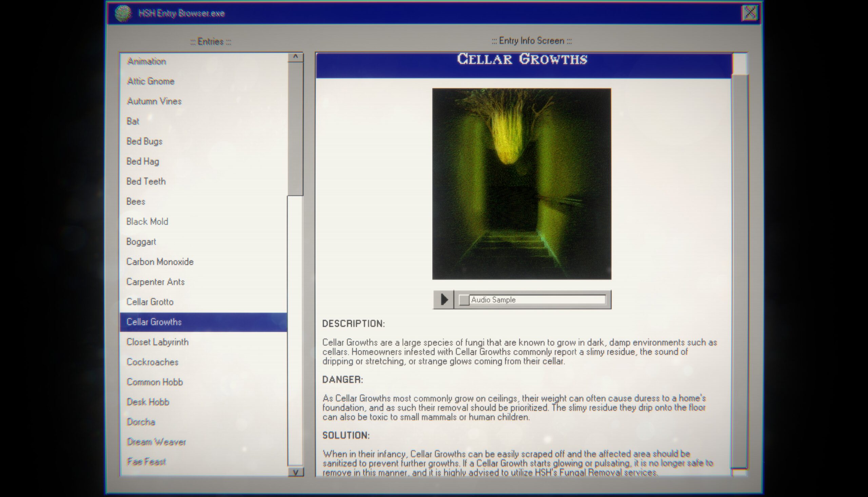Click the close button on HSH browser

(750, 13)
